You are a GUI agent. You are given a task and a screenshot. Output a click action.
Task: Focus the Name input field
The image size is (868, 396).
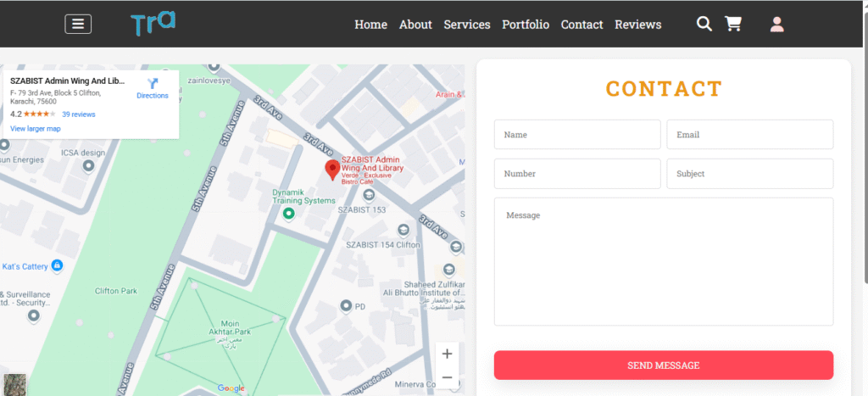577,135
